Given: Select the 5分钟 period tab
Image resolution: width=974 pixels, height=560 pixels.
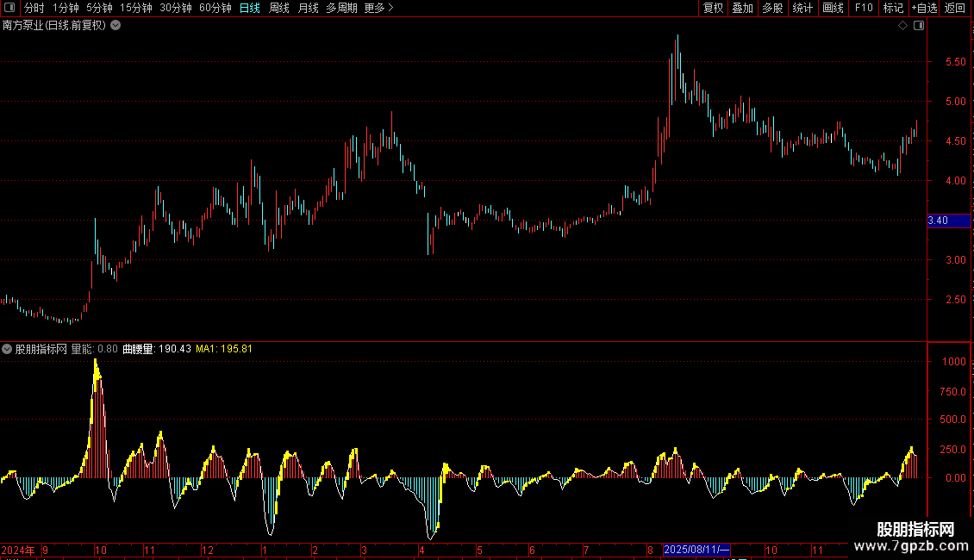Looking at the screenshot, I should click(99, 8).
